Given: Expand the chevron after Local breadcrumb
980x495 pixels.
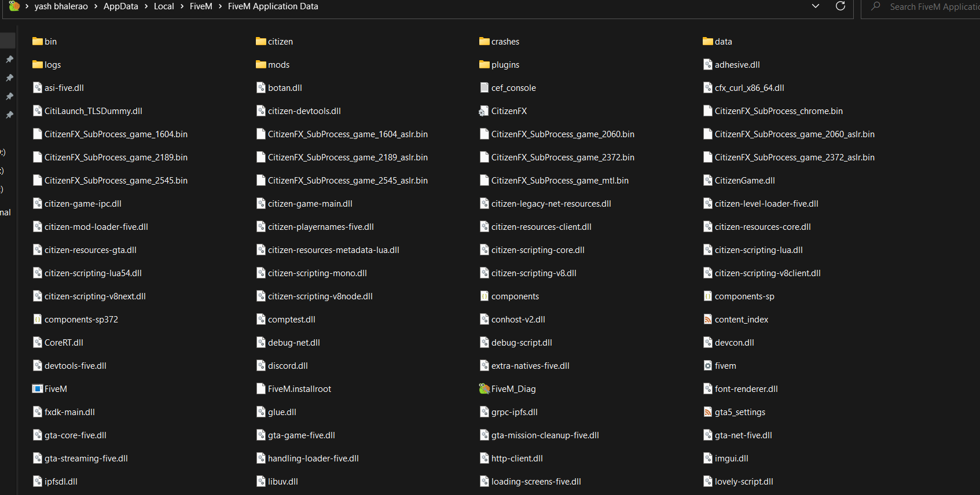Looking at the screenshot, I should pyautogui.click(x=182, y=6).
